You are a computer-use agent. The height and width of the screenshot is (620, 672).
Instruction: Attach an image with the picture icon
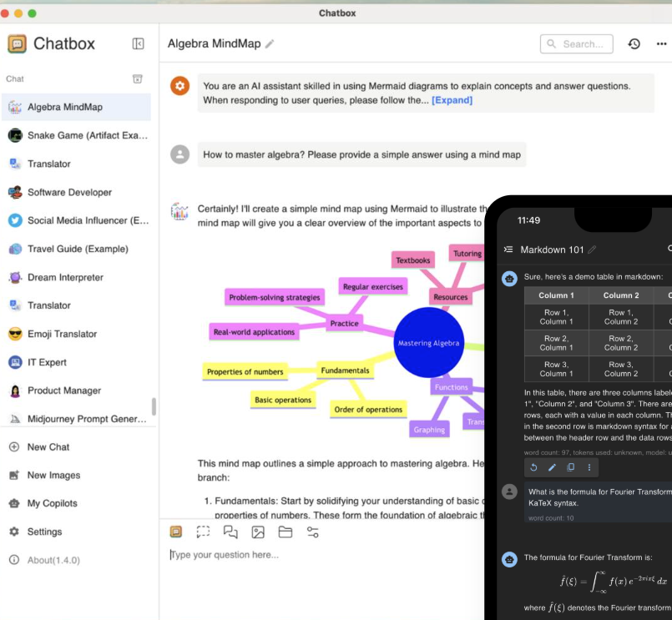tap(258, 532)
